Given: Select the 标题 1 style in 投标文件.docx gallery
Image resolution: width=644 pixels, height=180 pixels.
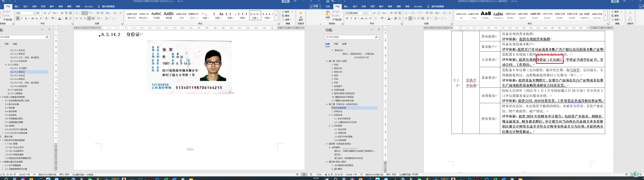Looking at the screenshot, I should 206,15.
